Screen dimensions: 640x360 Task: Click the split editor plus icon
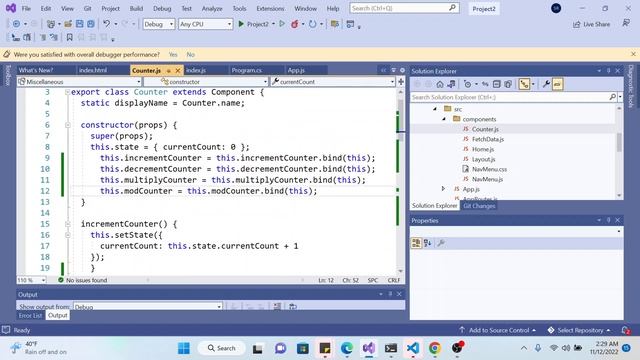[401, 82]
